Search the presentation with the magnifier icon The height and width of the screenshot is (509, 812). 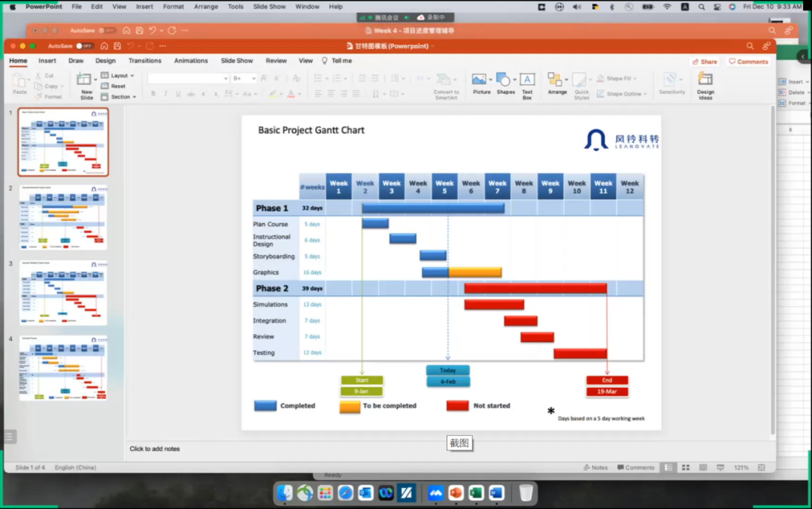pos(750,46)
